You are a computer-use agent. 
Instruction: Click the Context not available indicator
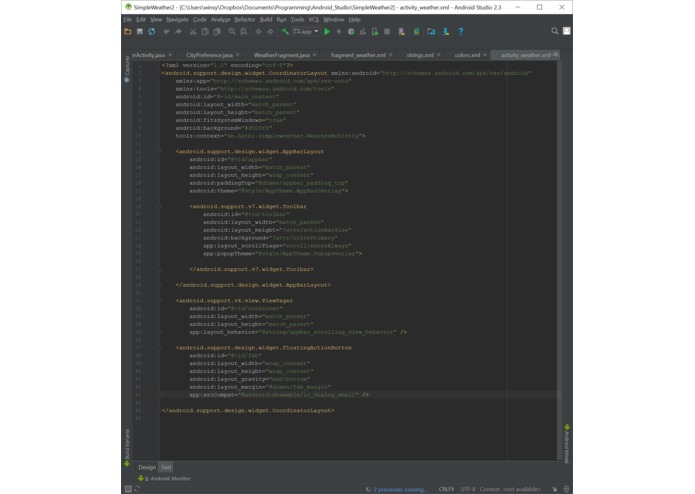tap(510, 489)
